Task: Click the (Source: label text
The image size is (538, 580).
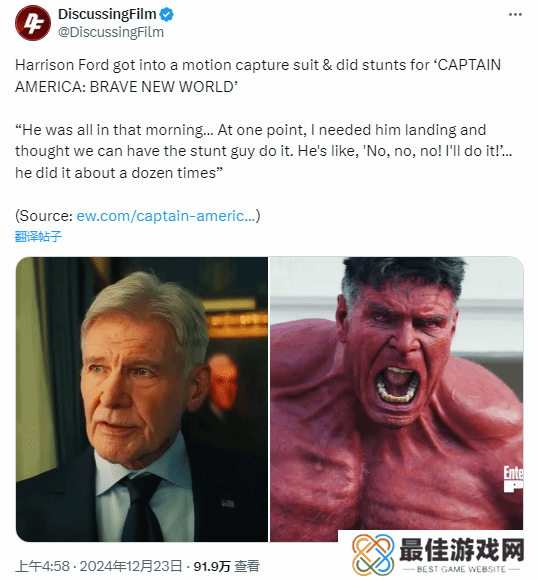Action: click(x=44, y=216)
